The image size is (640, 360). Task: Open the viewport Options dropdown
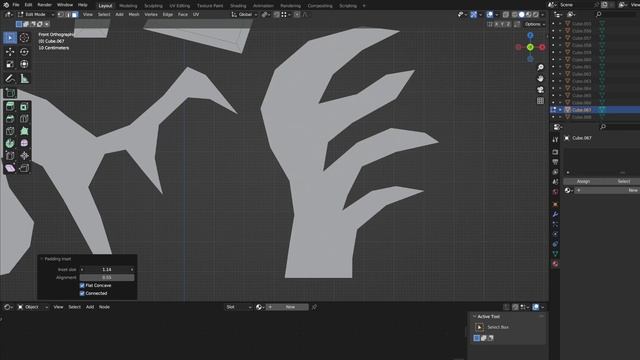(535, 24)
